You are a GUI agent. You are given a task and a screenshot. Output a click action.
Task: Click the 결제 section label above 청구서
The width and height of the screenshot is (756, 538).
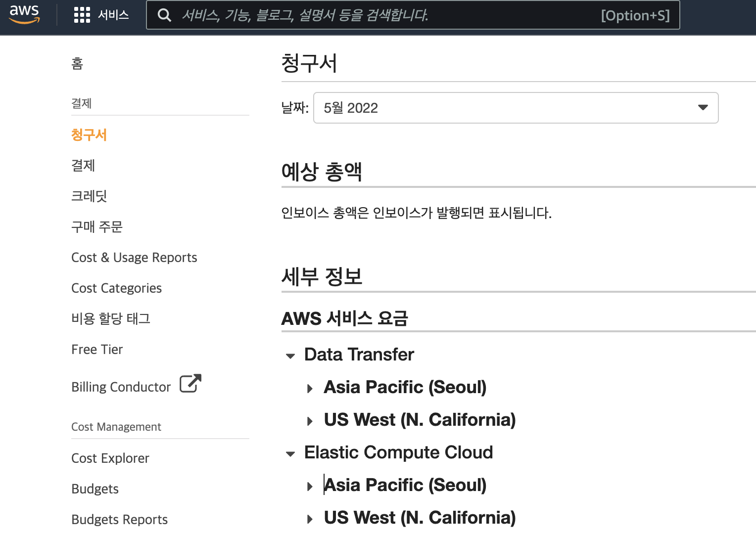pos(82,103)
